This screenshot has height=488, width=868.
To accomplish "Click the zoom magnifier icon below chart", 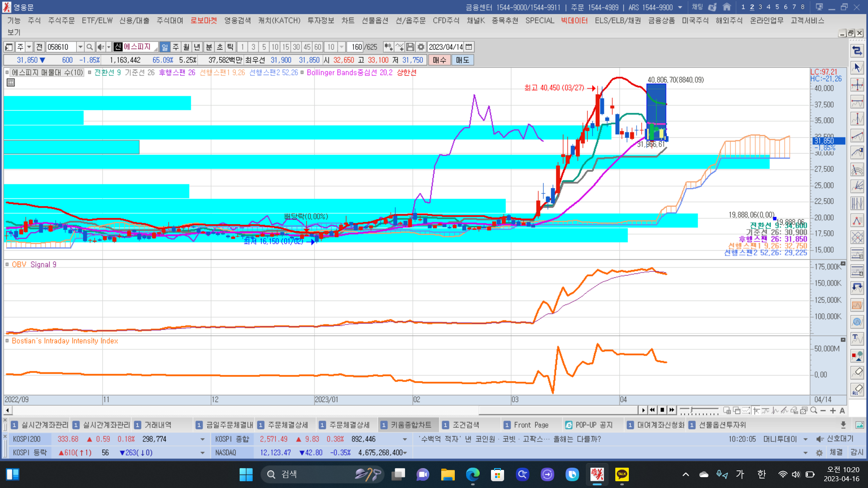I will pyautogui.click(x=814, y=410).
